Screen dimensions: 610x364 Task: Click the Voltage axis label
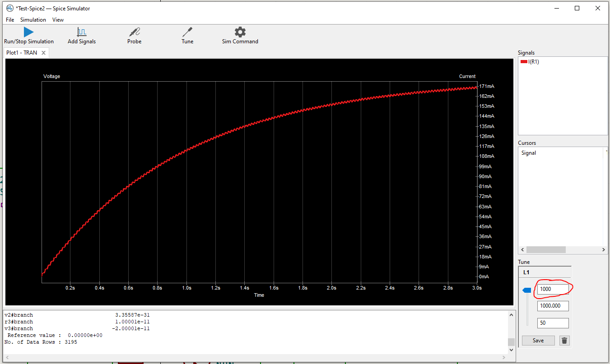click(x=51, y=76)
